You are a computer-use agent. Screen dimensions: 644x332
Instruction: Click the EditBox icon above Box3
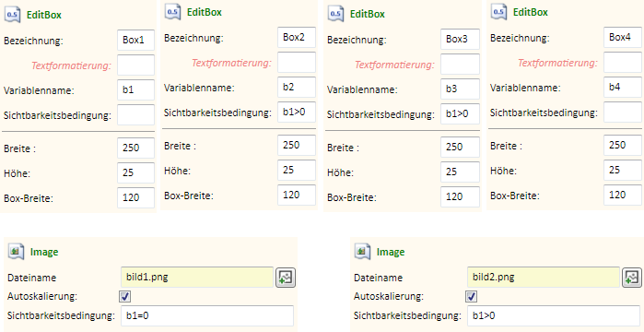335,14
